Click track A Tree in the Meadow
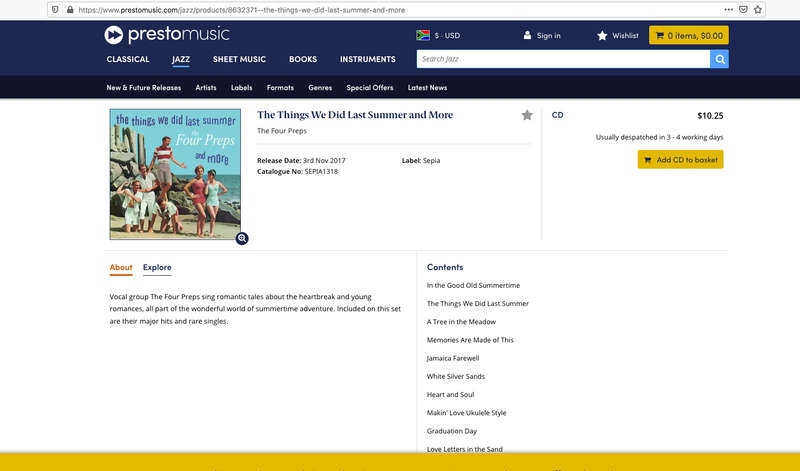 tap(461, 322)
